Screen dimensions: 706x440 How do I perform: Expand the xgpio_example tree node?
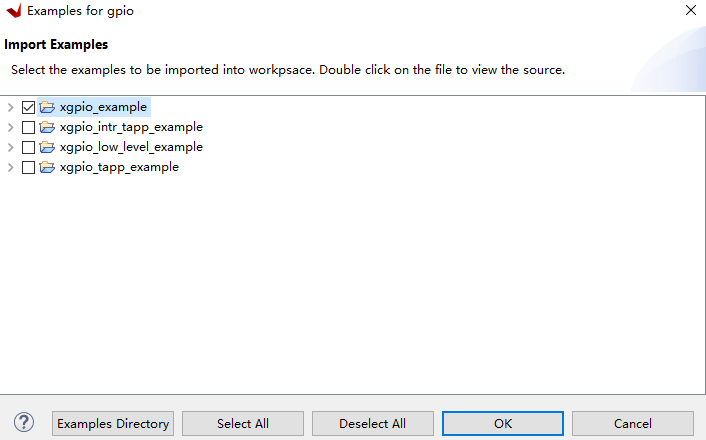[11, 107]
